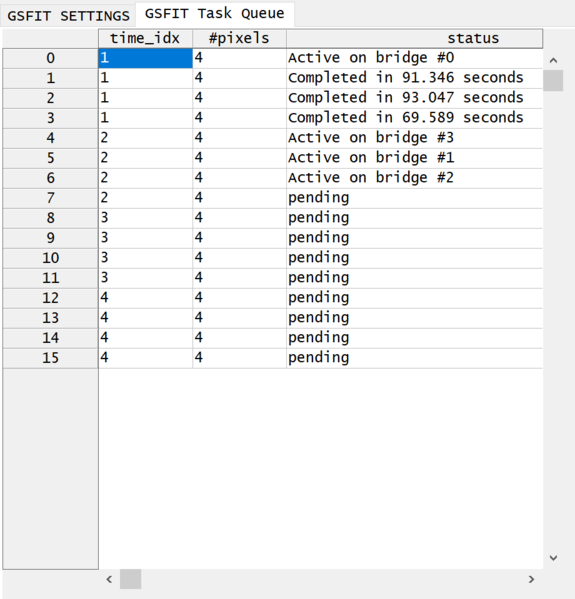Click the horizontal scrollbar right arrow
Viewport: 575px width, 599px height.
531,579
